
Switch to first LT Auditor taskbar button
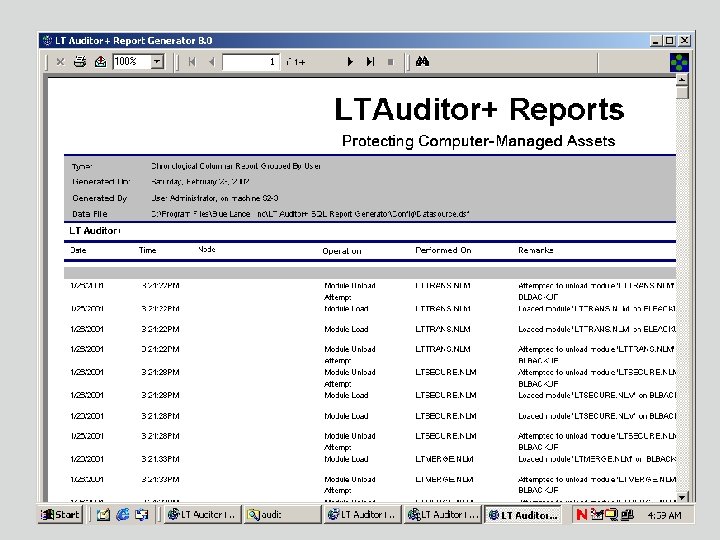point(202,515)
